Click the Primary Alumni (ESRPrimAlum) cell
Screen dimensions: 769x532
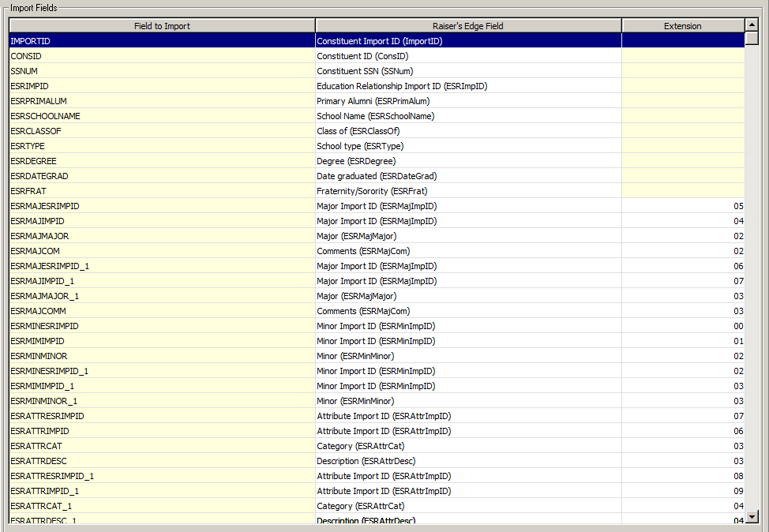point(468,101)
